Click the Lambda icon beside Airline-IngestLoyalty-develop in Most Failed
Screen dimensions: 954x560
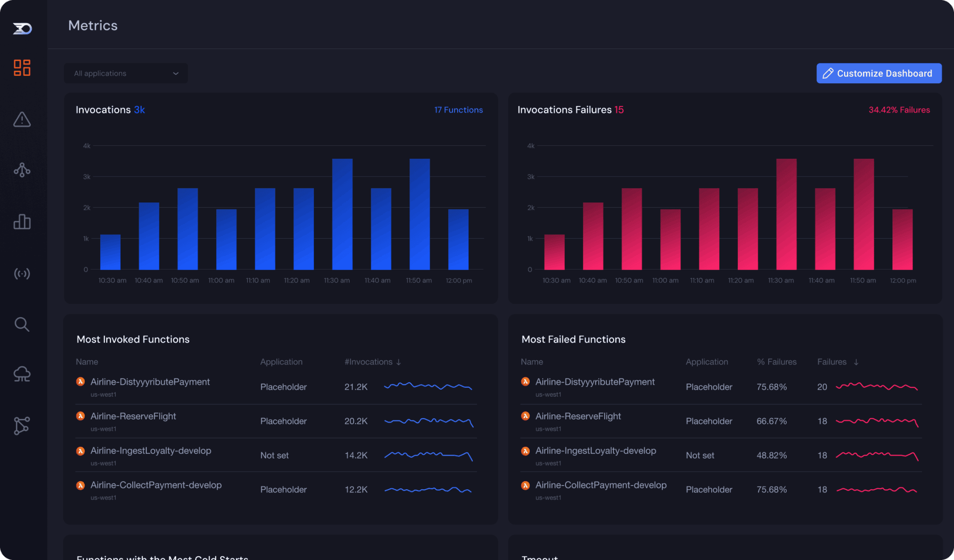[x=525, y=451]
